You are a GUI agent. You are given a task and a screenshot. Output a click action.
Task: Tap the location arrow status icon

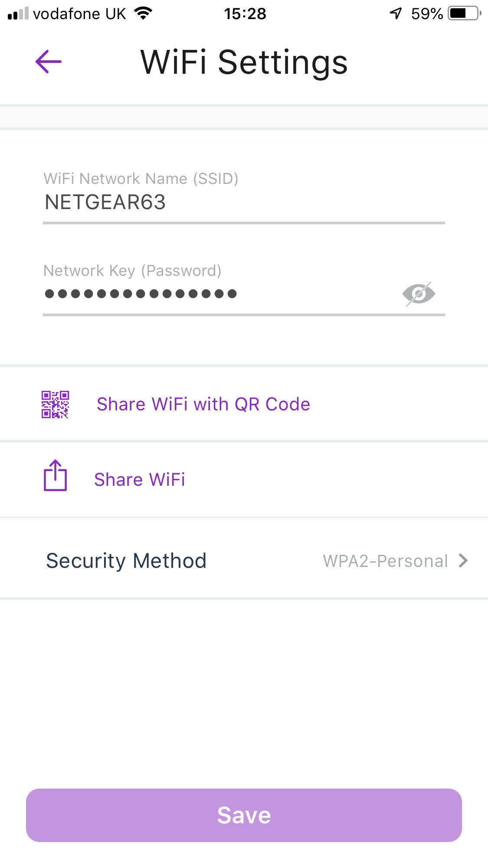396,13
